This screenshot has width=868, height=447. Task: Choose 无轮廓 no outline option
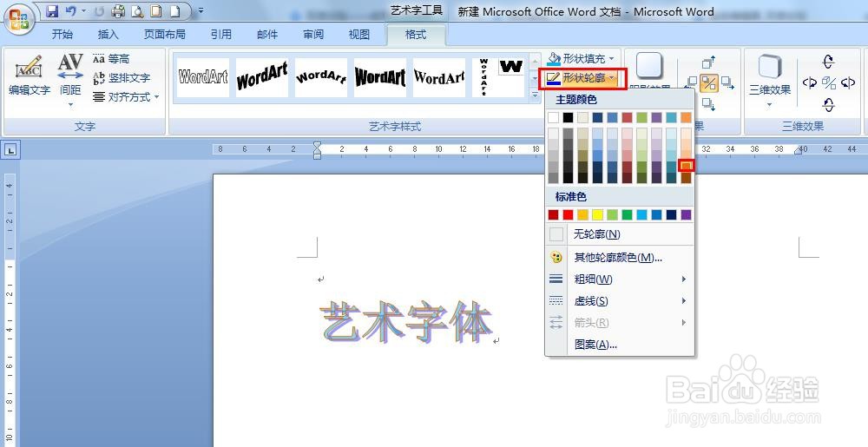620,234
